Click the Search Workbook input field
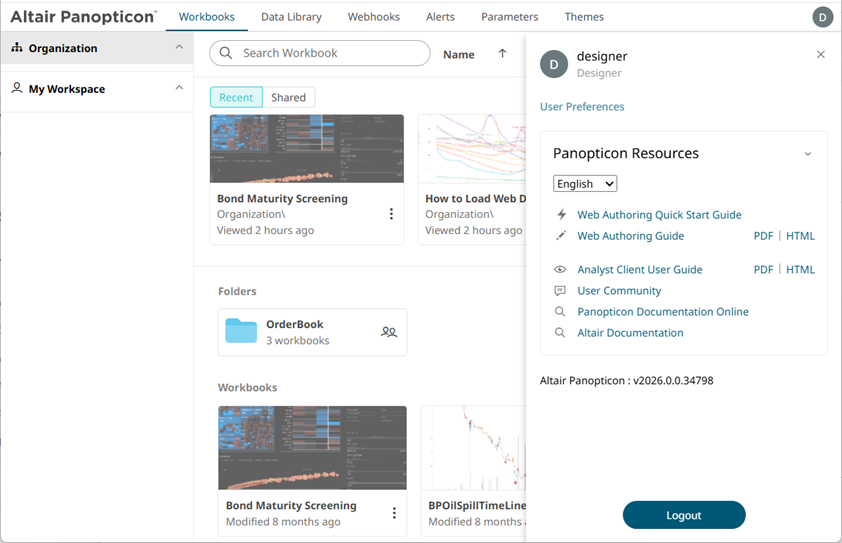This screenshot has width=842, height=543. (320, 53)
